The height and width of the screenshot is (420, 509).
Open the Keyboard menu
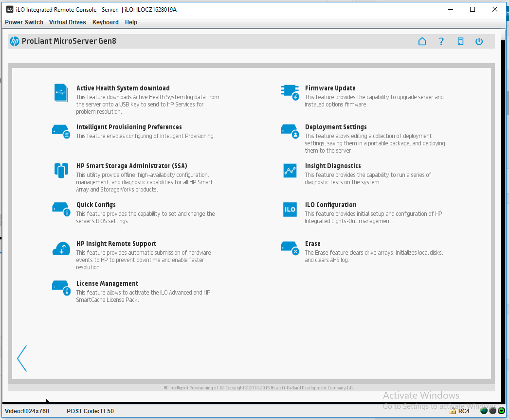pyautogui.click(x=106, y=22)
